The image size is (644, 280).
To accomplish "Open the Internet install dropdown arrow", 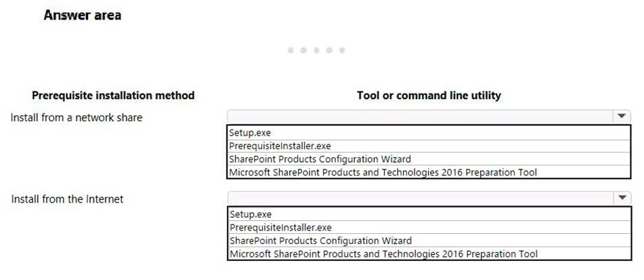I will tap(622, 198).
